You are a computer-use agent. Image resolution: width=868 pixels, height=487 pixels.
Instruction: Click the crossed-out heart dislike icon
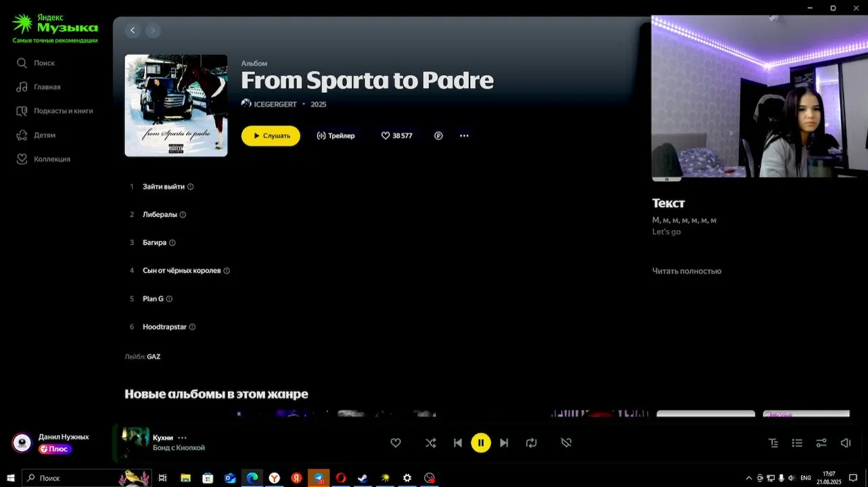pos(566,443)
